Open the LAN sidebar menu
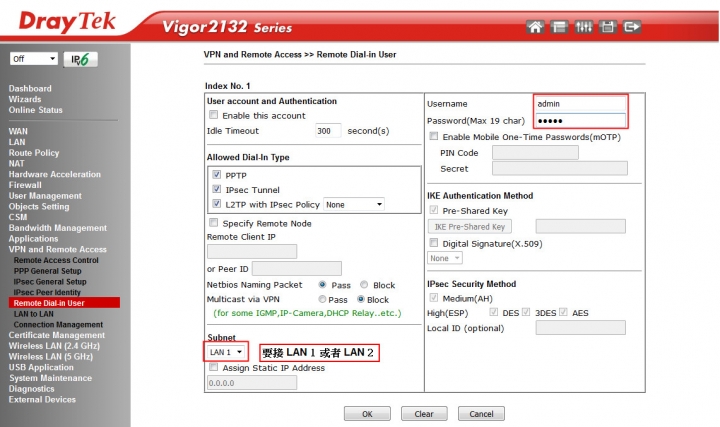 point(17,142)
